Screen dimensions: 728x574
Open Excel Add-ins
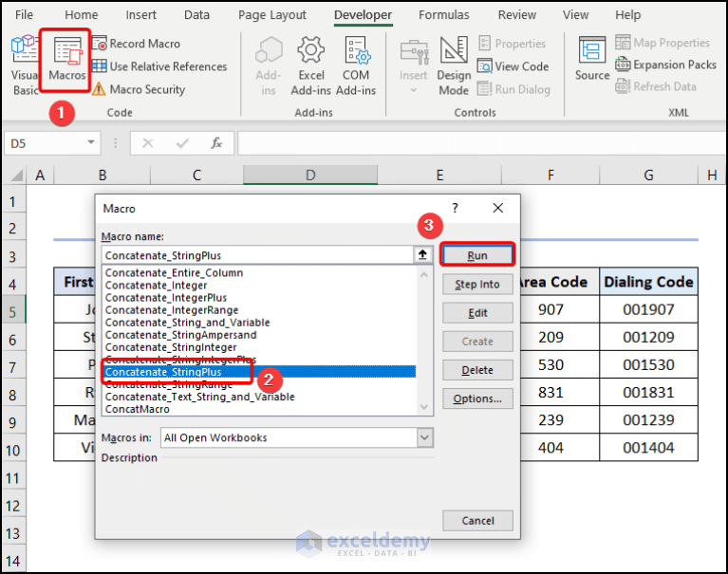click(311, 65)
